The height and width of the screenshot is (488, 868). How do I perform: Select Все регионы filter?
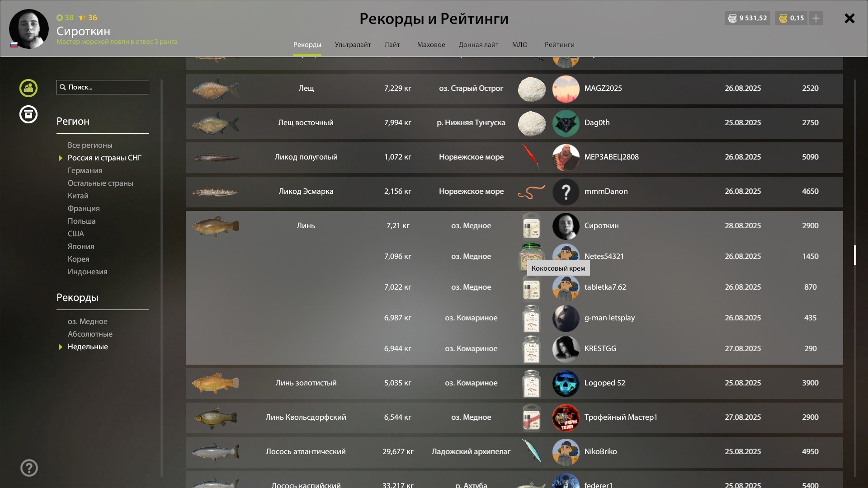(x=90, y=145)
